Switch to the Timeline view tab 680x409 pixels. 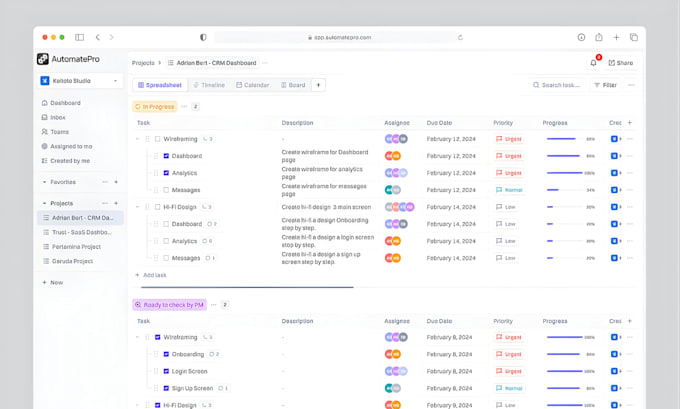tap(209, 85)
